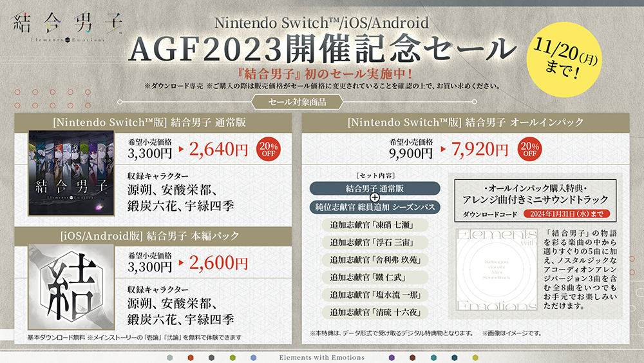
Task: Click the 2,600円 sale price
Action: (x=218, y=262)
